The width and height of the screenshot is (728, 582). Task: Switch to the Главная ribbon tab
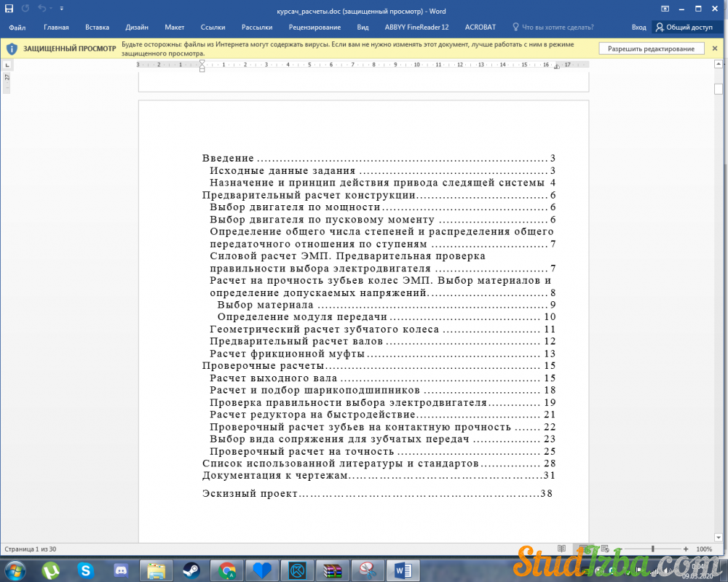click(56, 28)
